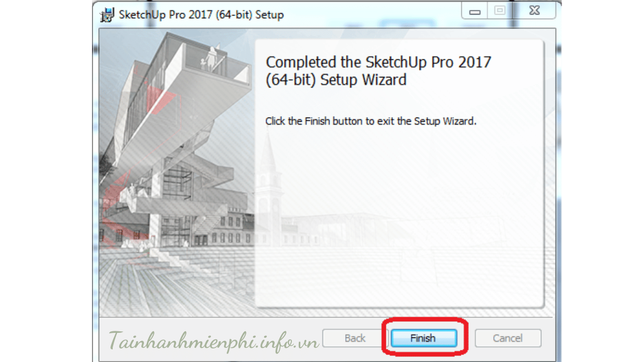Click the instruction text about the Finish button
Image resolution: width=644 pixels, height=362 pixels.
[370, 121]
